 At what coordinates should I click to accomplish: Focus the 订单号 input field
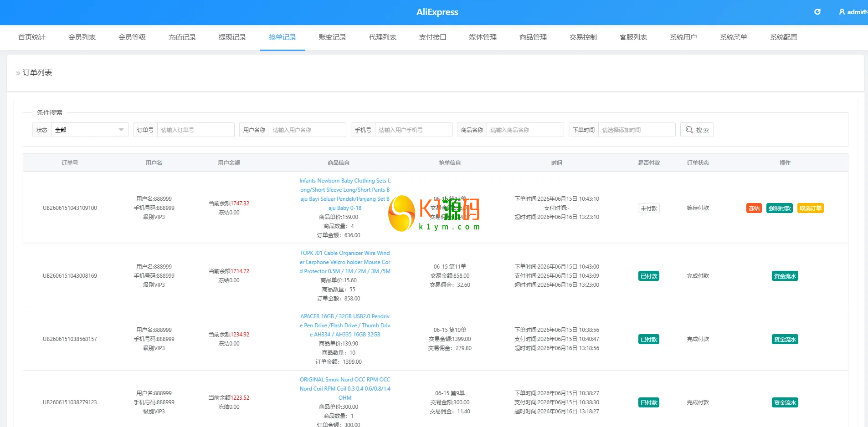tap(195, 130)
